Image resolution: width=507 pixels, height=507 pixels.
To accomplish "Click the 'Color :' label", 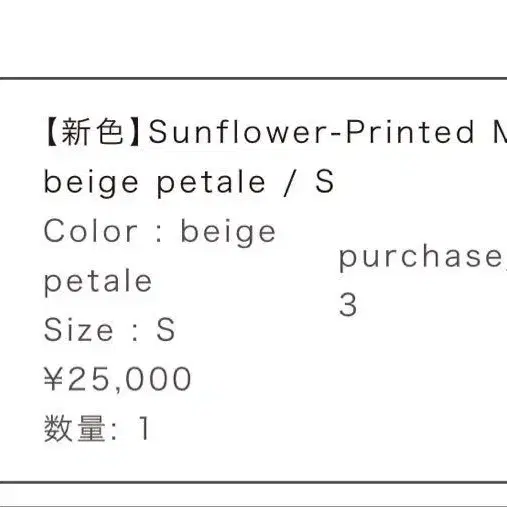I will [x=104, y=231].
